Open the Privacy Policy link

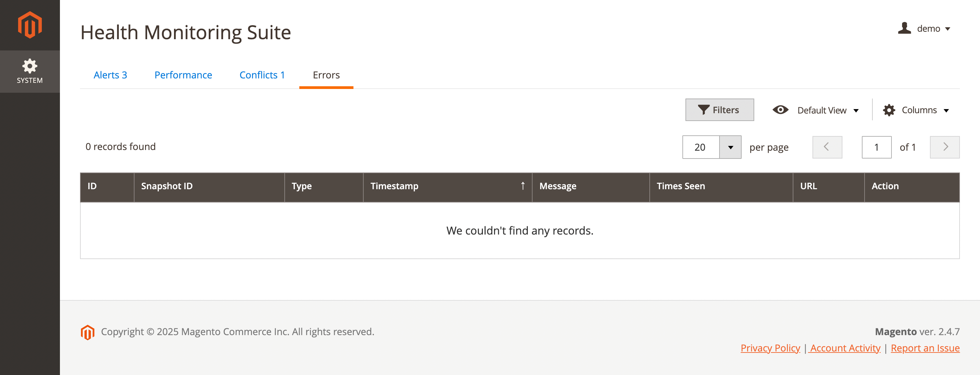coord(770,348)
